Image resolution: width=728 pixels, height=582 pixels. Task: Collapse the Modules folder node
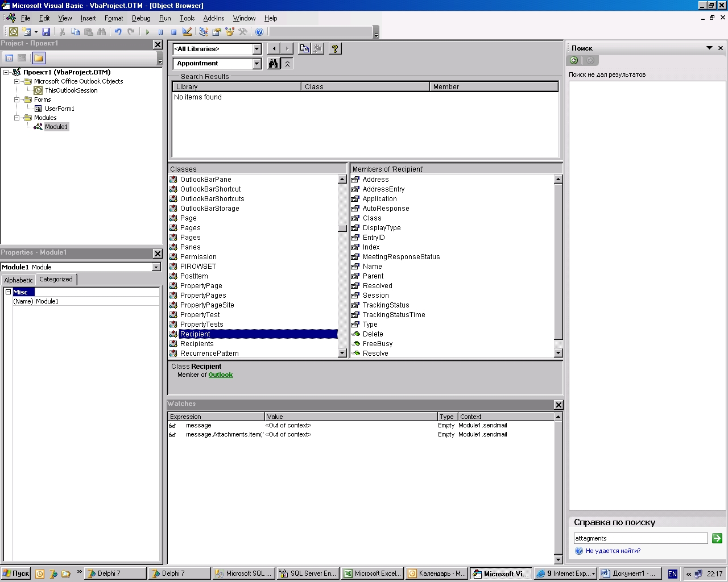pos(17,118)
